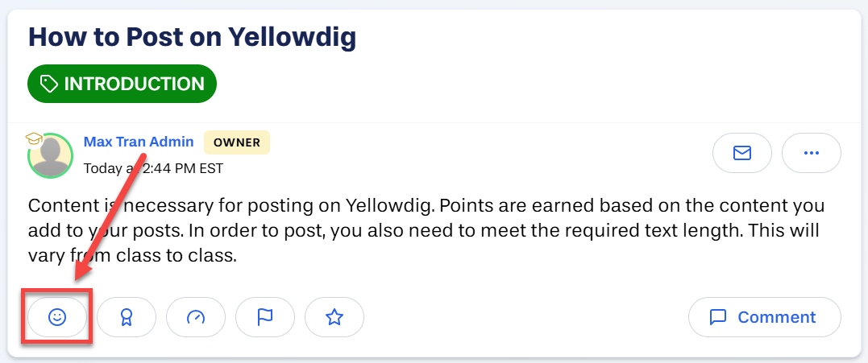Open the three-dot more options menu
868x363 pixels.
click(811, 153)
